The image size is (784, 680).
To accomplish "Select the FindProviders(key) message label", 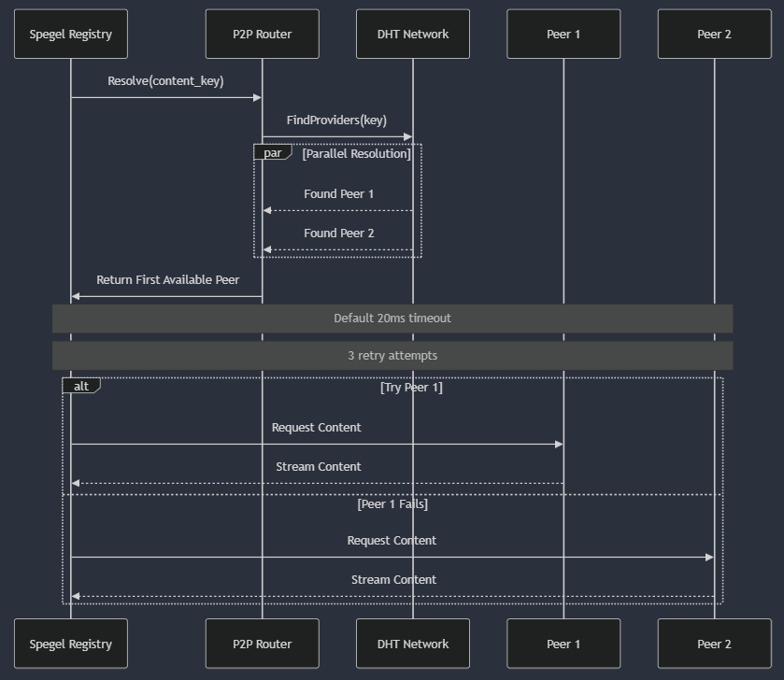I will [336, 120].
